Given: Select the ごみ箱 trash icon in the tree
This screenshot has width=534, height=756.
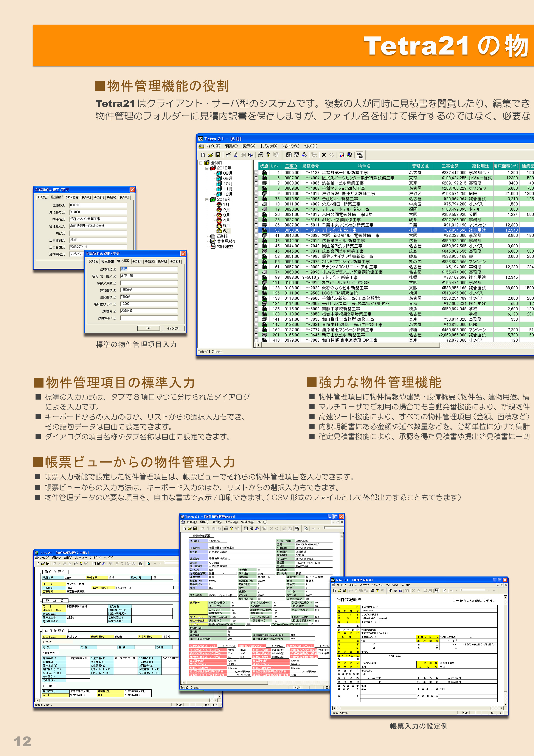Looking at the screenshot, I should click(214, 236).
